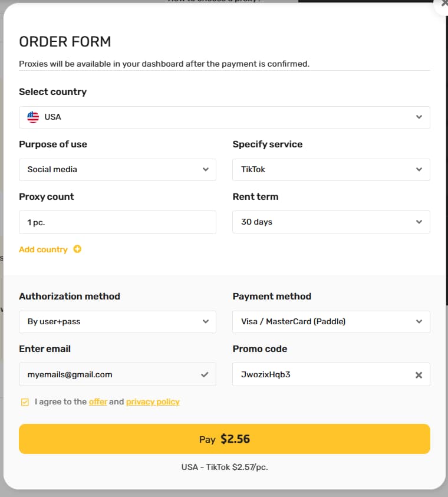Click the Proxy count input field
Viewport: 448px width, 497px height.
point(117,222)
